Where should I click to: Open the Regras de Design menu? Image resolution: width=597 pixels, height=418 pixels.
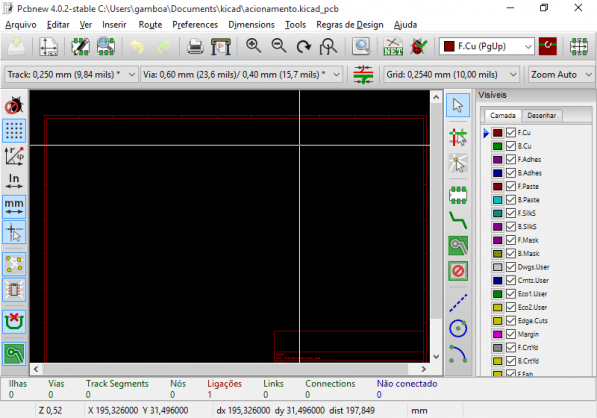pyautogui.click(x=350, y=25)
